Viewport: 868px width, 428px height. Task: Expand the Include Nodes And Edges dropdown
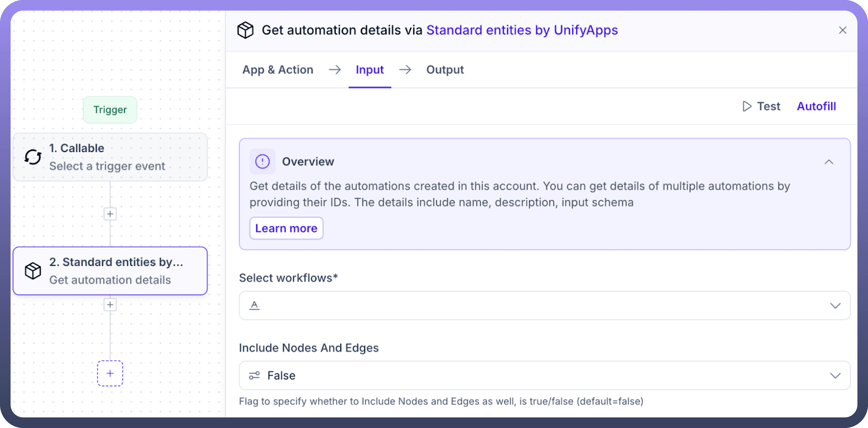pos(835,375)
